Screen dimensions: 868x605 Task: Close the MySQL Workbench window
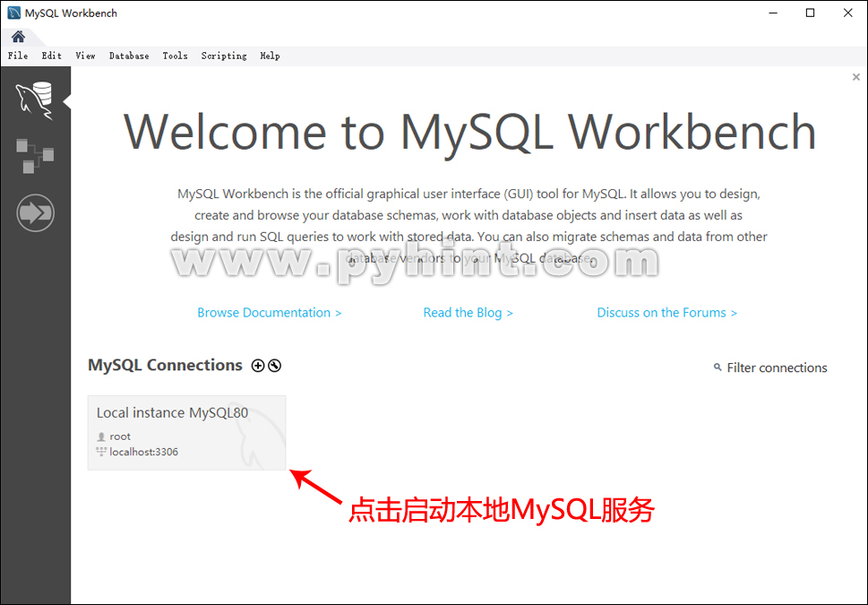pos(847,13)
